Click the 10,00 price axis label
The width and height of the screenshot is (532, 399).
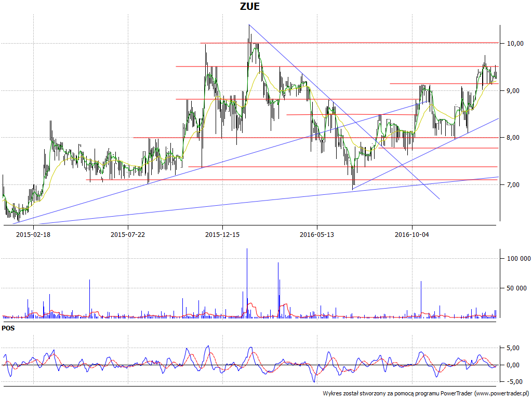pos(515,44)
